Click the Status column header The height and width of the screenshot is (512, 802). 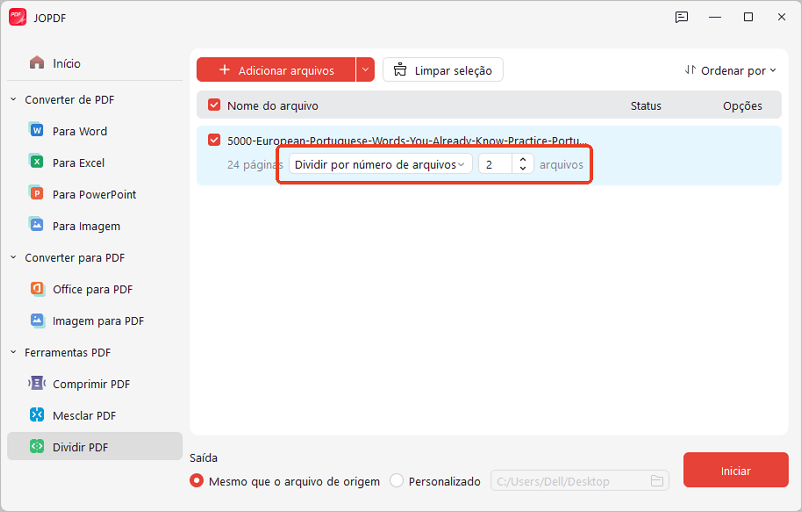pyautogui.click(x=645, y=106)
